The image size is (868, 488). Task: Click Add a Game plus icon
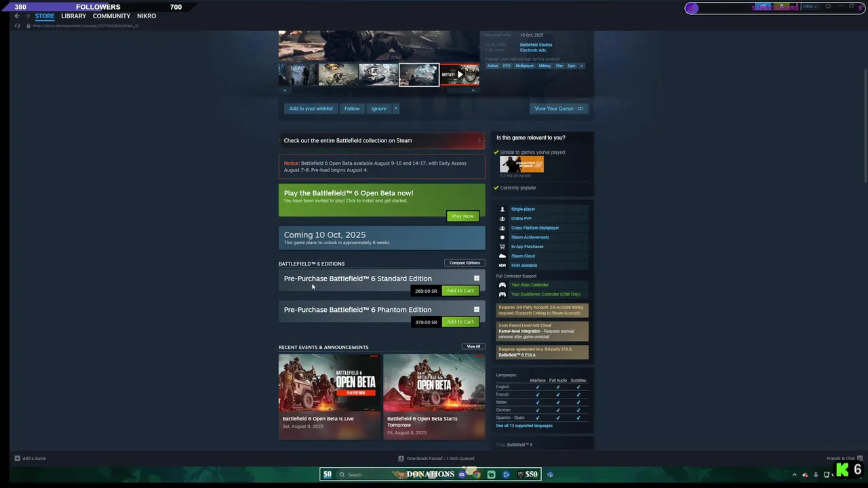(17, 458)
